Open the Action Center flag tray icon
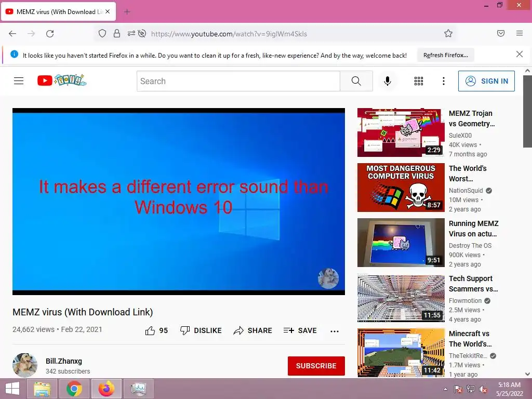This screenshot has width=532, height=399. coord(458,389)
